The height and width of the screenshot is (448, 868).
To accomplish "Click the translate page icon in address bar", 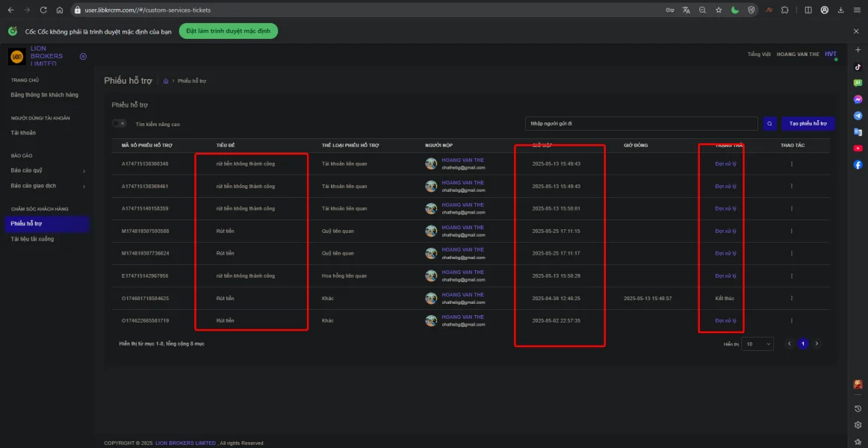I will pos(686,10).
